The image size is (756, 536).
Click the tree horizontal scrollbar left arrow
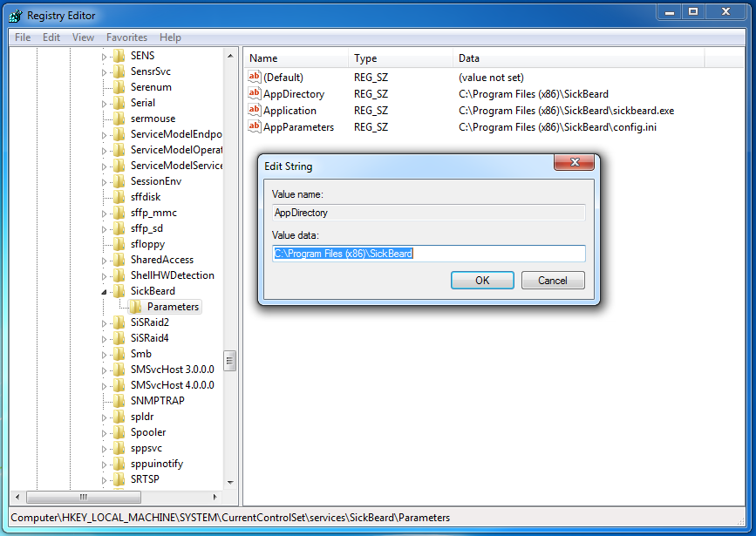click(x=17, y=497)
